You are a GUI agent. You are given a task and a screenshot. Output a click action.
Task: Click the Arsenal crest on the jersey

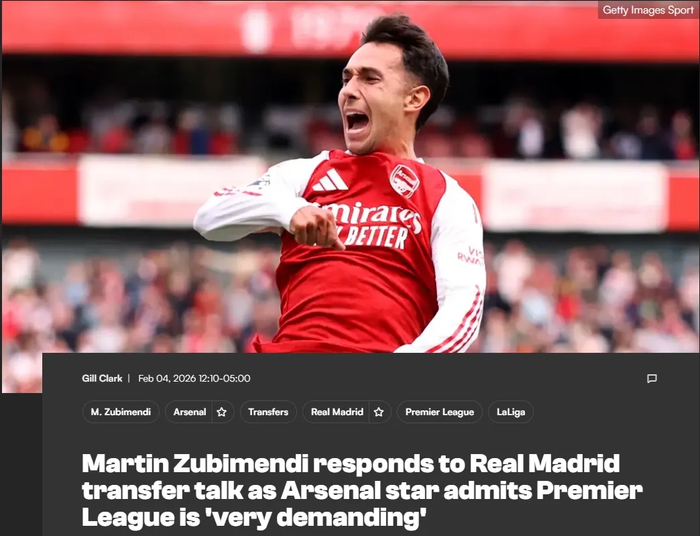click(x=404, y=180)
